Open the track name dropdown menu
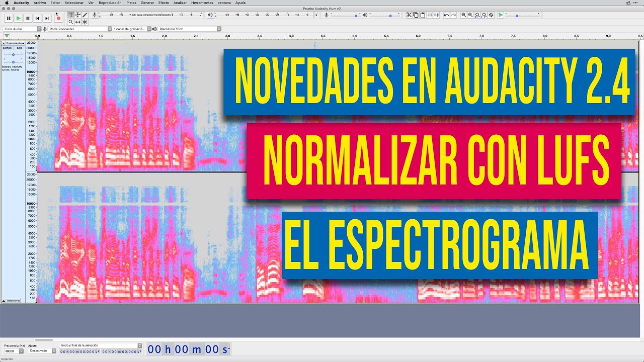This screenshot has width=644, height=362. tap(15, 43)
